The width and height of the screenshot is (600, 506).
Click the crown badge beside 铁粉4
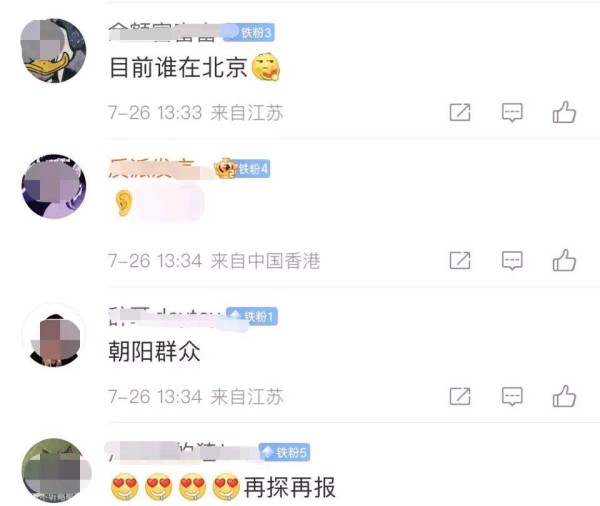point(225,168)
